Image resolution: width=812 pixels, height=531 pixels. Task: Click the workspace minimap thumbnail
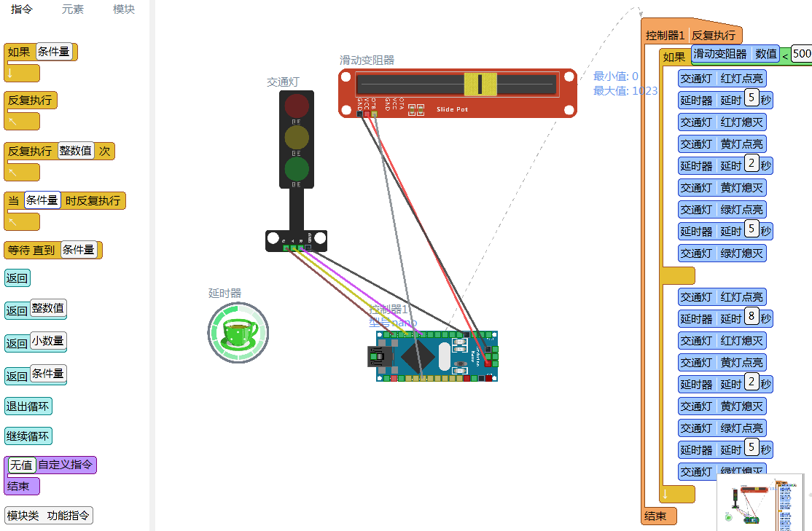pos(760,501)
